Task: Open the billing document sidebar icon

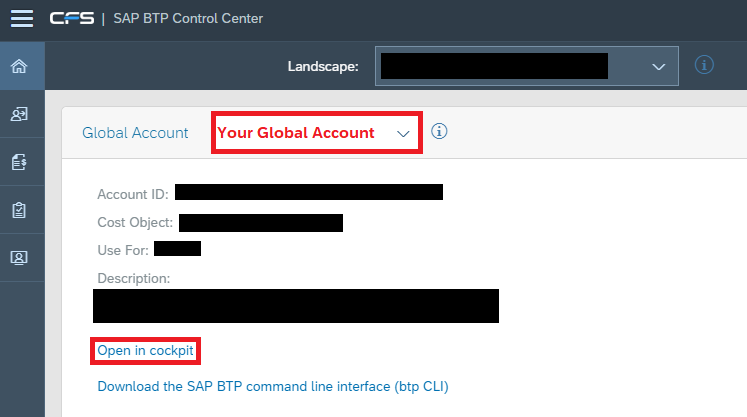Action: pyautogui.click(x=19, y=162)
